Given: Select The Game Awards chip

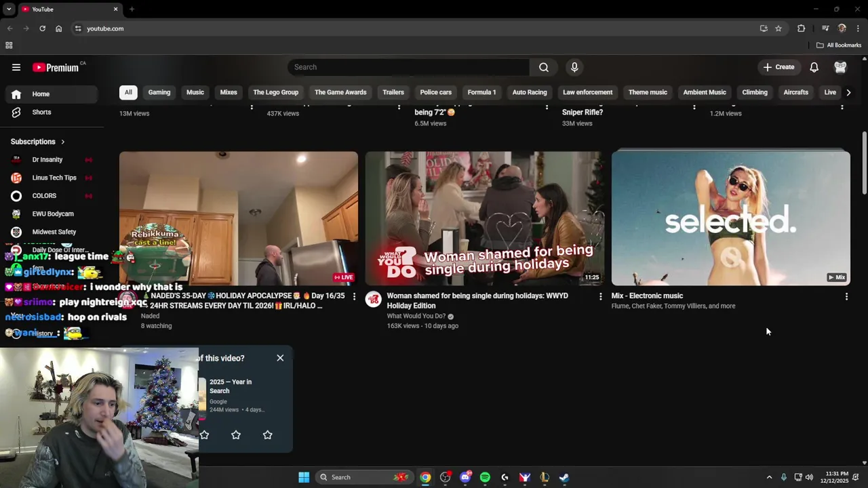Looking at the screenshot, I should [x=340, y=92].
